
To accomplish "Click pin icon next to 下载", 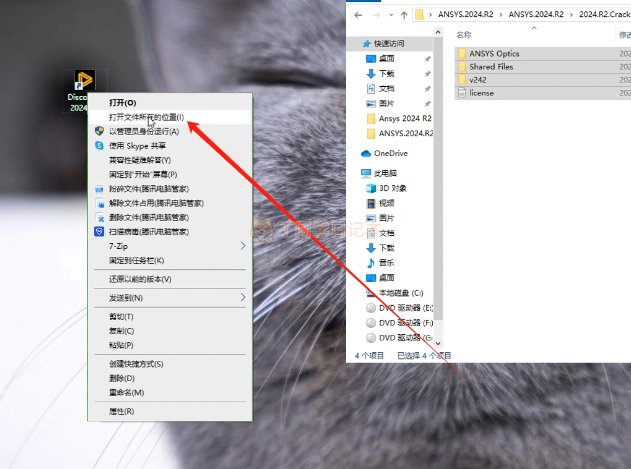I will (427, 74).
